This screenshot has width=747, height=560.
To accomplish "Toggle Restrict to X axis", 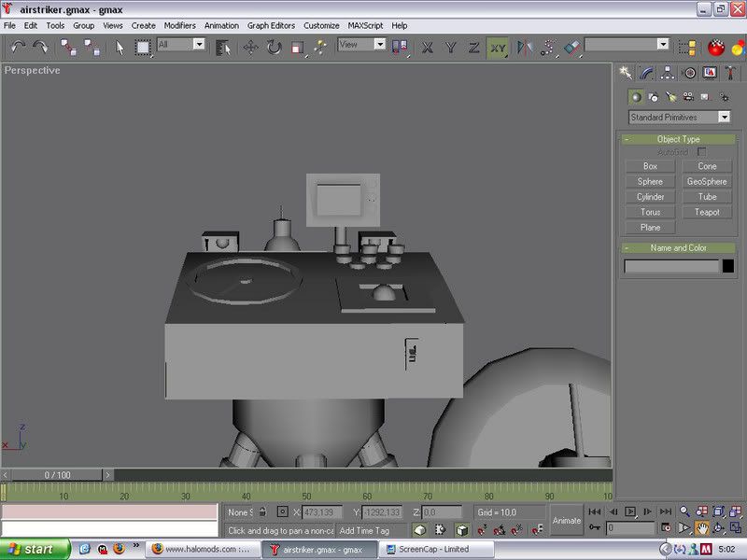I will 428,48.
